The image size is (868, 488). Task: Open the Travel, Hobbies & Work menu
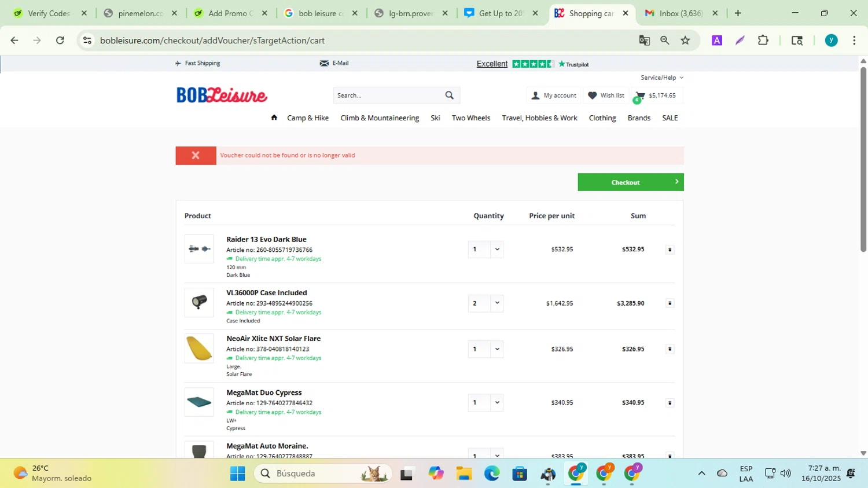(539, 118)
